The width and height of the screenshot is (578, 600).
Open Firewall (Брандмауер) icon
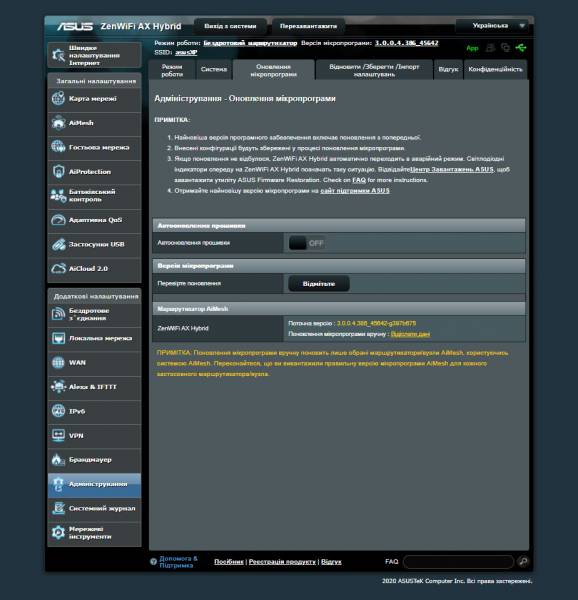pyautogui.click(x=58, y=460)
